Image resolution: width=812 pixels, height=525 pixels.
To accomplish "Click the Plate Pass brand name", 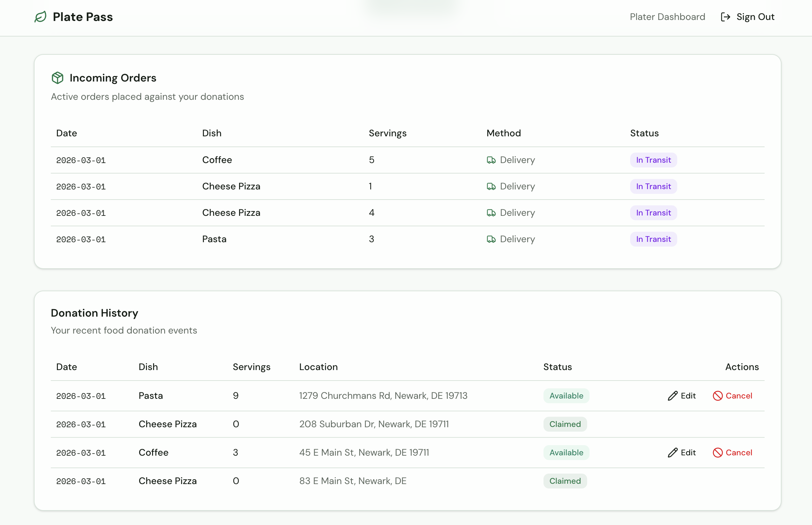I will click(x=83, y=17).
